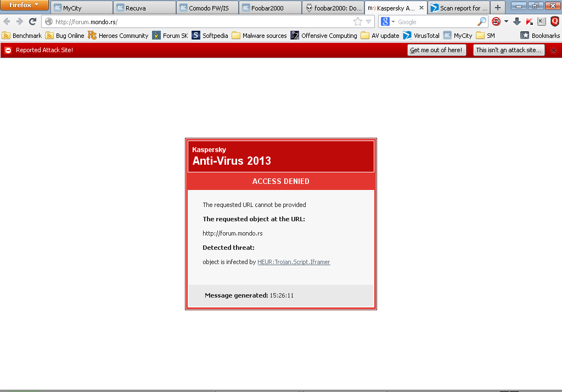Switch to the Comodo FW/IS tab
The image size is (562, 392).
click(x=207, y=8)
